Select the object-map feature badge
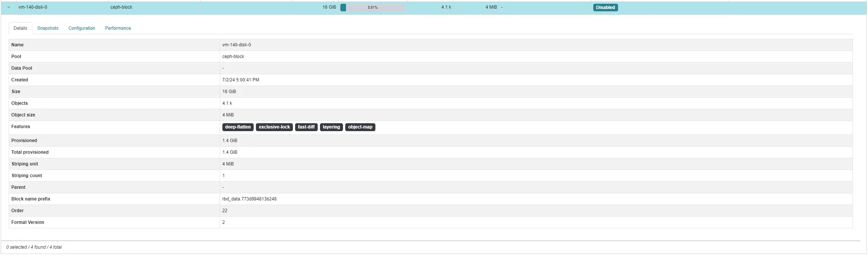The image size is (868, 257). pyautogui.click(x=360, y=127)
